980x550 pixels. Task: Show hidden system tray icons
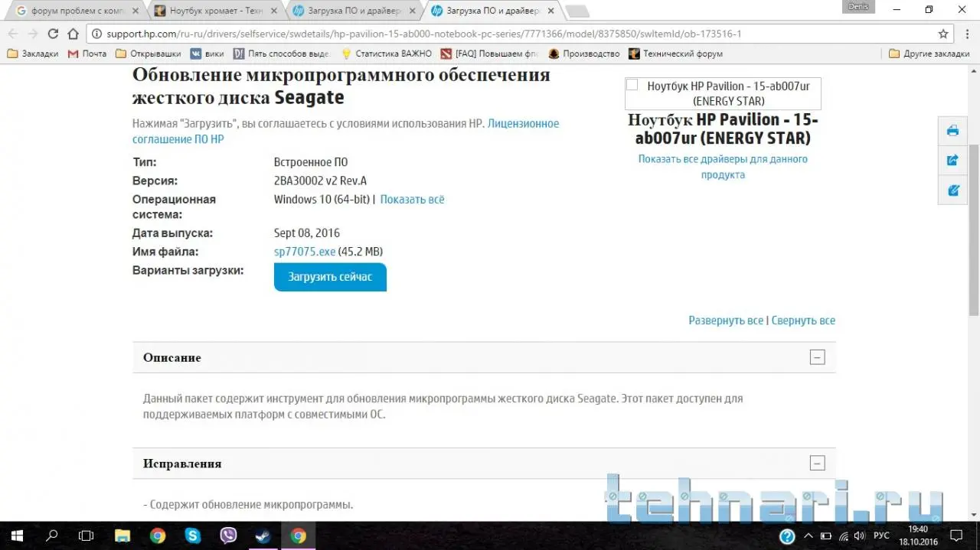[809, 536]
